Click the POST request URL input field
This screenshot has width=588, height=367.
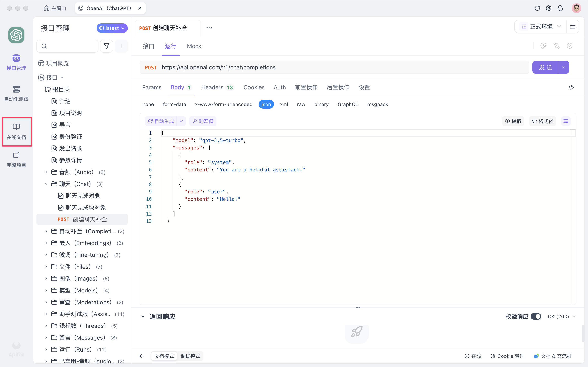(x=316, y=67)
